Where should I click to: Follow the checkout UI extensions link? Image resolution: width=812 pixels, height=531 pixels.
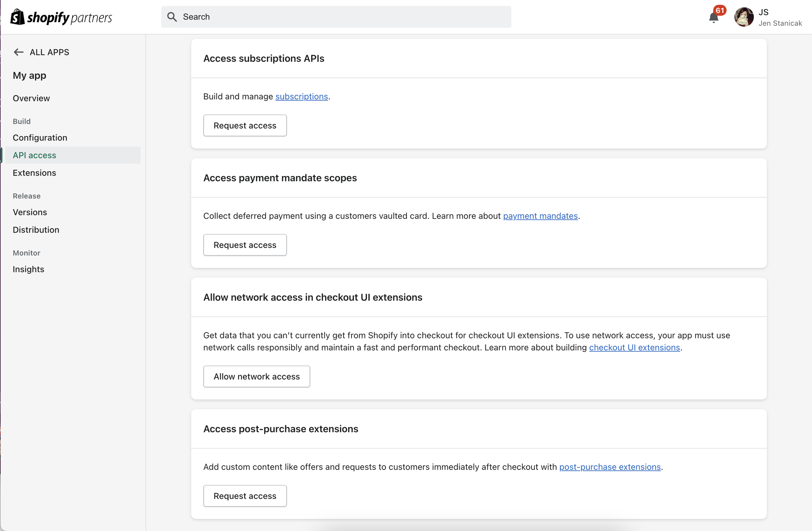635,347
